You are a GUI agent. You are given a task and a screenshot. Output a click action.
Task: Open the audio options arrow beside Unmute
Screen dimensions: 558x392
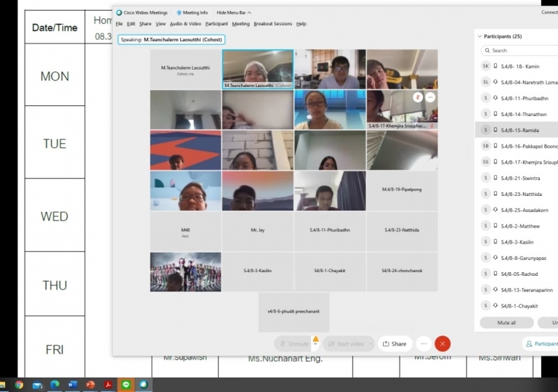(315, 343)
